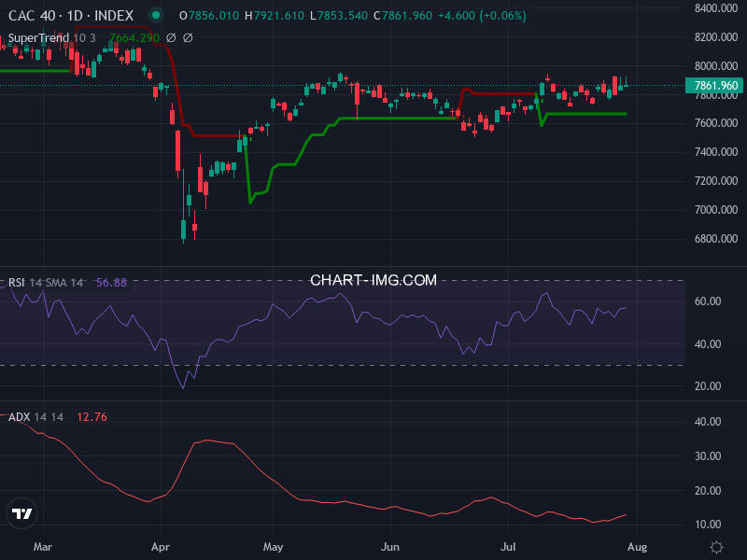Click the ADX scale label 40.00
Screen dimensions: 747x560
708,422
